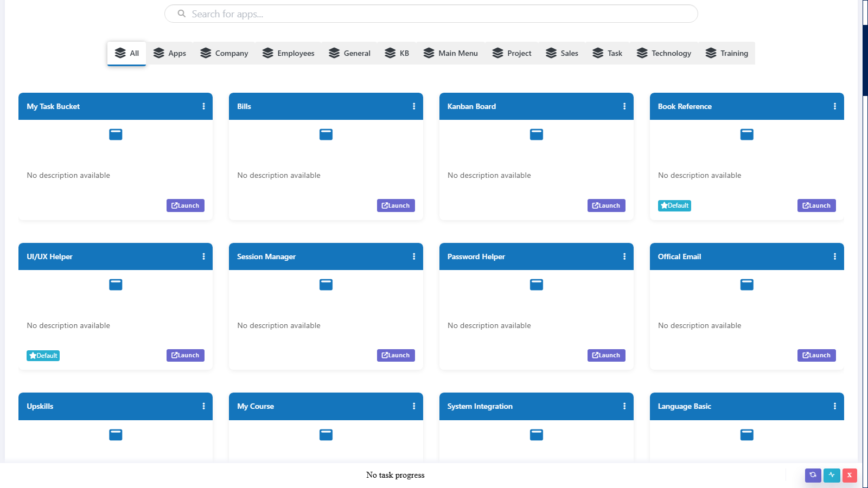Open Upskills card options menu
This screenshot has width=868, height=488.
click(x=204, y=406)
